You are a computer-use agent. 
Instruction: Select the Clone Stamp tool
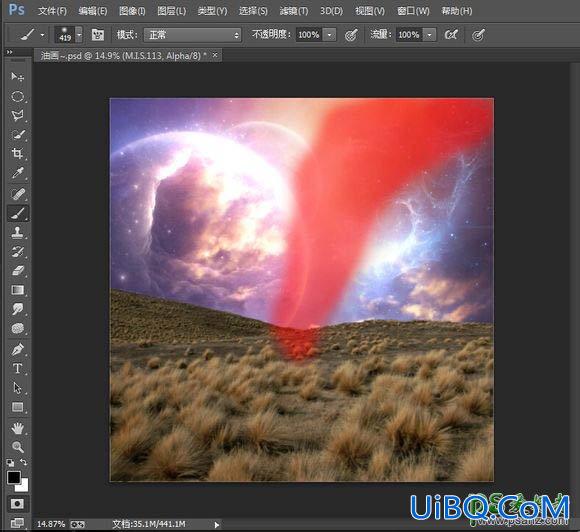point(17,232)
